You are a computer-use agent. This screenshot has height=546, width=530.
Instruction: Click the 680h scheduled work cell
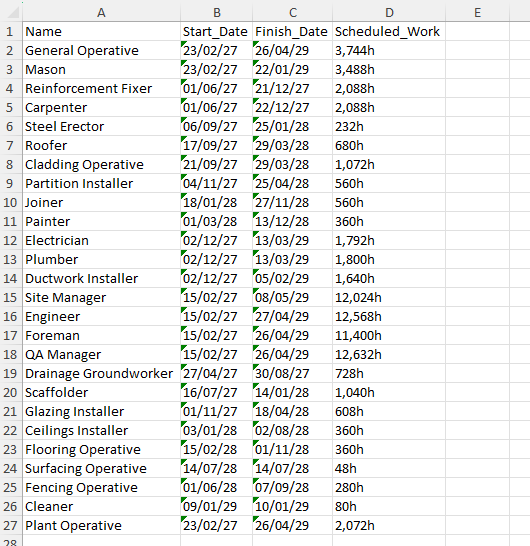pos(389,145)
